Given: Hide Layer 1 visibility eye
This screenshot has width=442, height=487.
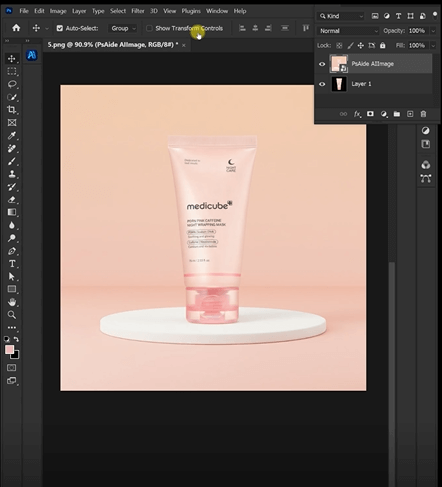Looking at the screenshot, I should (322, 84).
